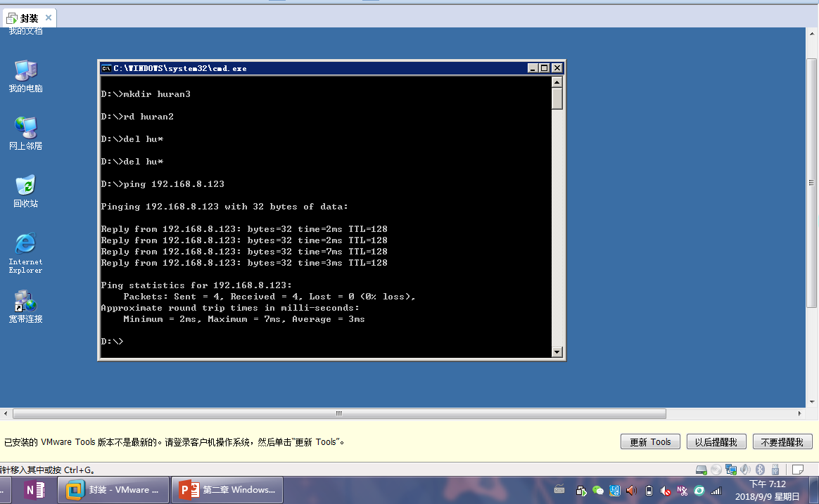Click the VMware Bluetooth device icon
The height and width of the screenshot is (504, 819).
(x=761, y=470)
